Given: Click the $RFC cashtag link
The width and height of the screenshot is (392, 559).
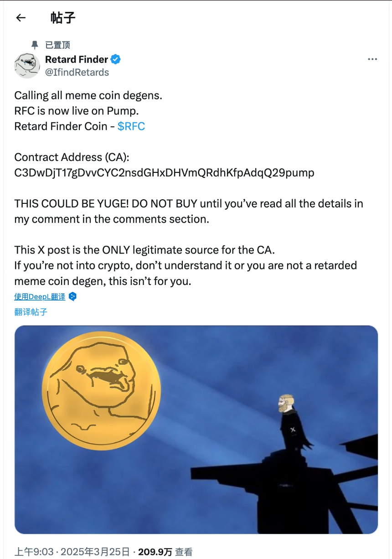Looking at the screenshot, I should 131,126.
